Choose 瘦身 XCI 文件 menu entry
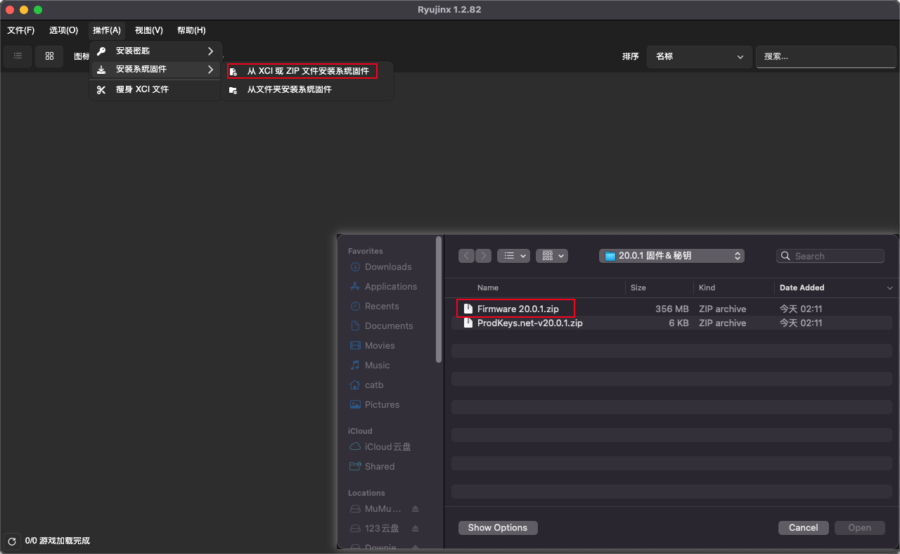This screenshot has height=554, width=900. pyautogui.click(x=156, y=90)
